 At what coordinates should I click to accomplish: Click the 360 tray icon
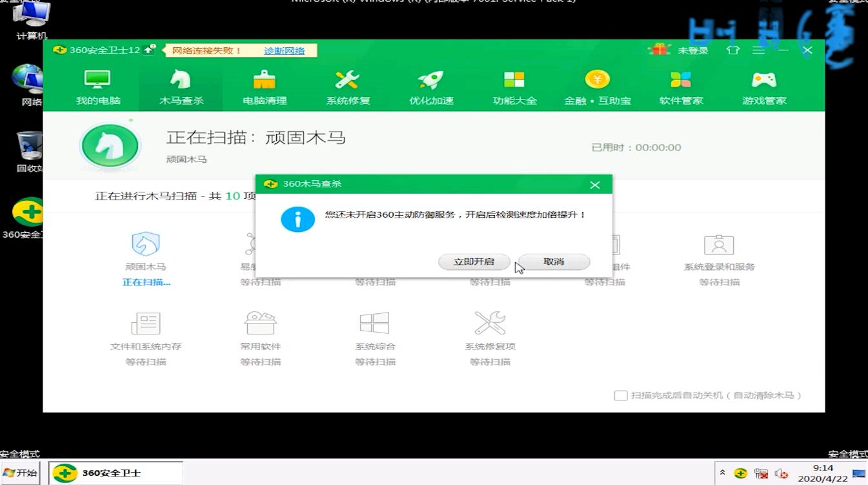pyautogui.click(x=741, y=473)
